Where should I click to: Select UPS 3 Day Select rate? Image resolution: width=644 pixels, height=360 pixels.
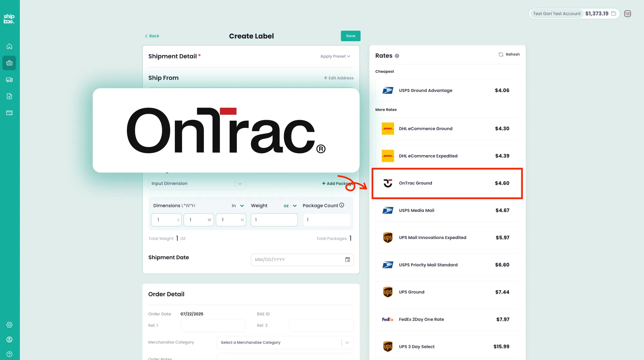click(x=447, y=346)
